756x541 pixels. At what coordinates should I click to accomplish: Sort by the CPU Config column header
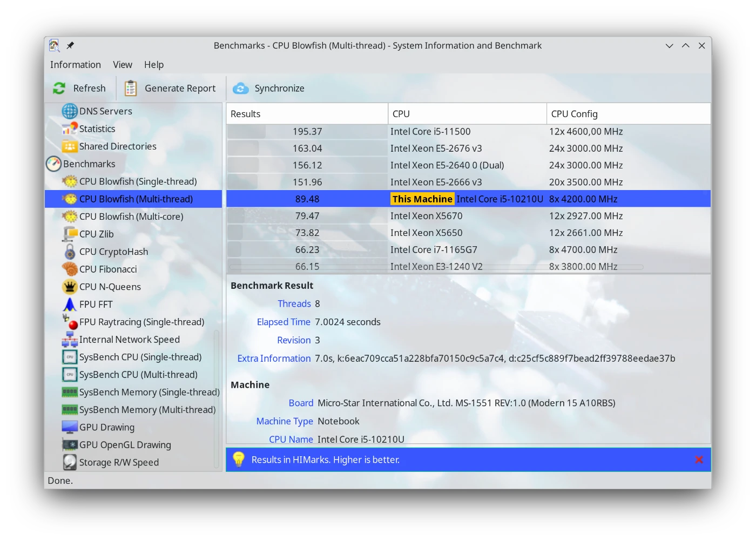(627, 114)
